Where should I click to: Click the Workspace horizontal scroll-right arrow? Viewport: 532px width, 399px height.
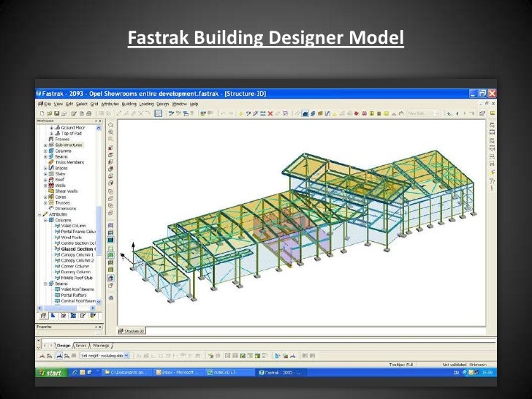pyautogui.click(x=93, y=308)
